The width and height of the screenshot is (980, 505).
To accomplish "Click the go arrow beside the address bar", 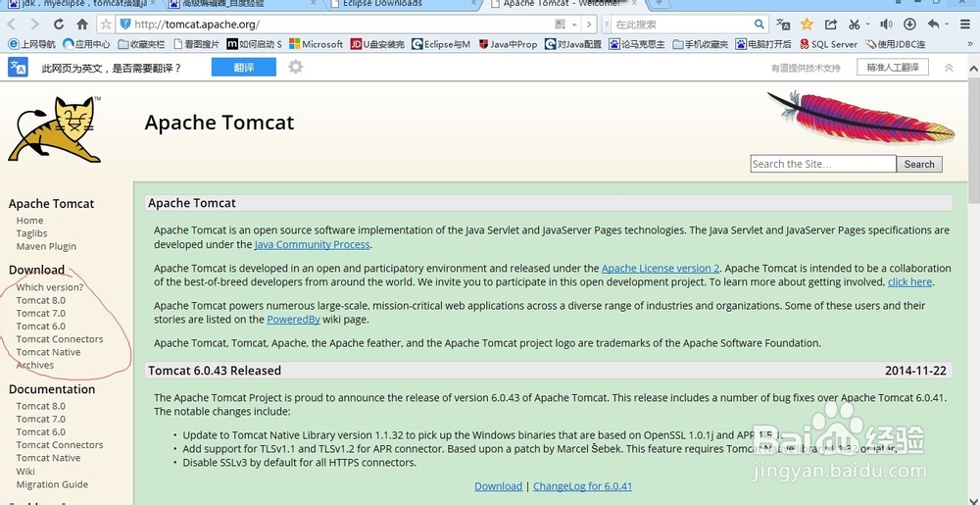I will tap(588, 25).
